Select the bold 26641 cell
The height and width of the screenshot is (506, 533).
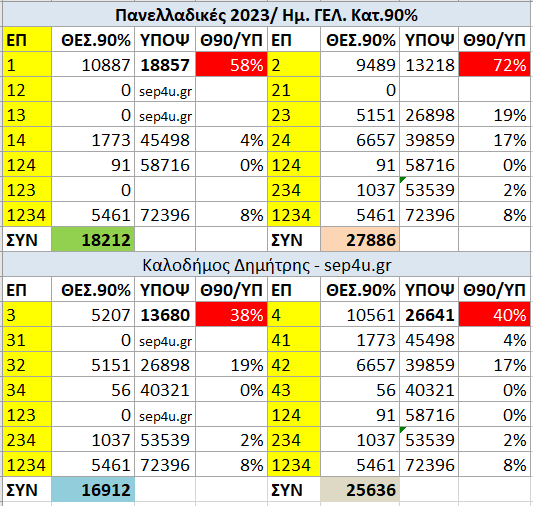point(429,315)
